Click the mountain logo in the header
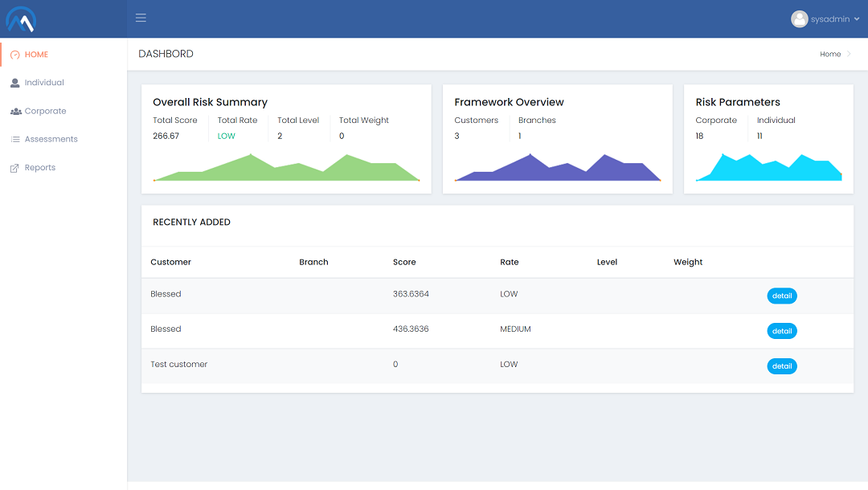 tap(21, 18)
